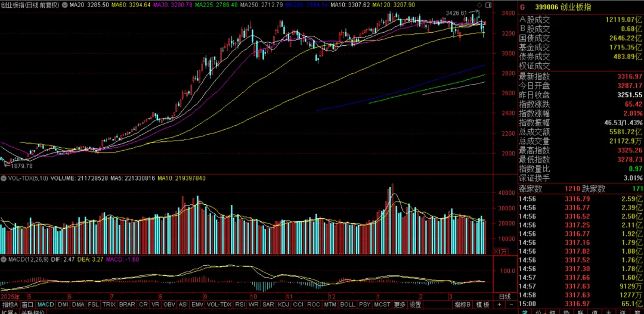Select the 基金成交 row
This screenshot has width=644, height=314.
[581, 47]
